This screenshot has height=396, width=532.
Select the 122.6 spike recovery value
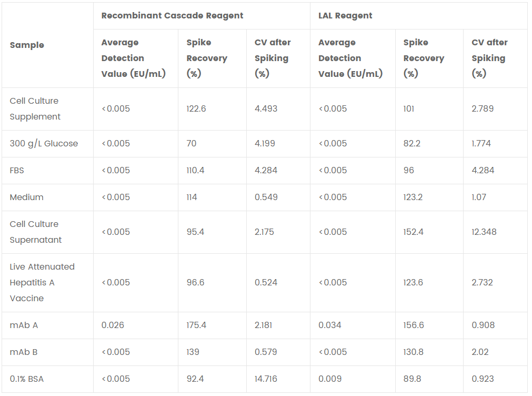[x=196, y=108]
